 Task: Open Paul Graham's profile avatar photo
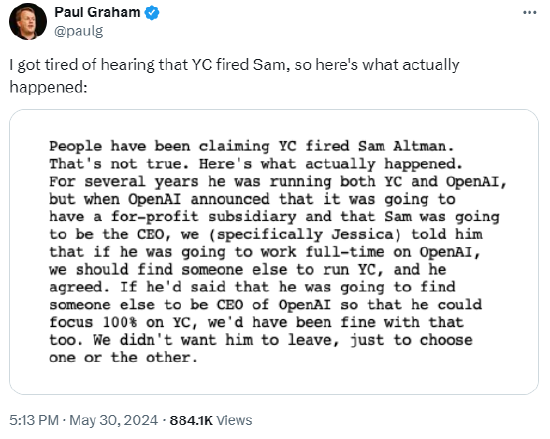coord(28,22)
